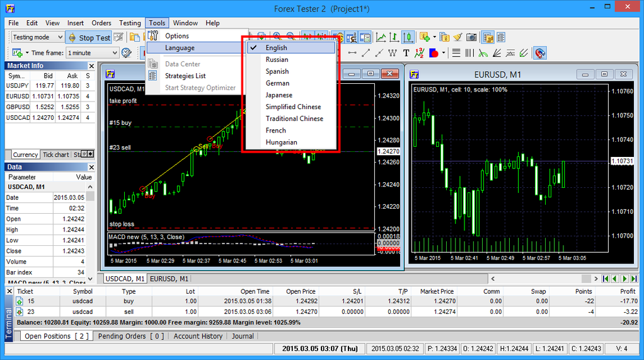Click the open project folder icon
The image size is (644, 360).
[134, 37]
